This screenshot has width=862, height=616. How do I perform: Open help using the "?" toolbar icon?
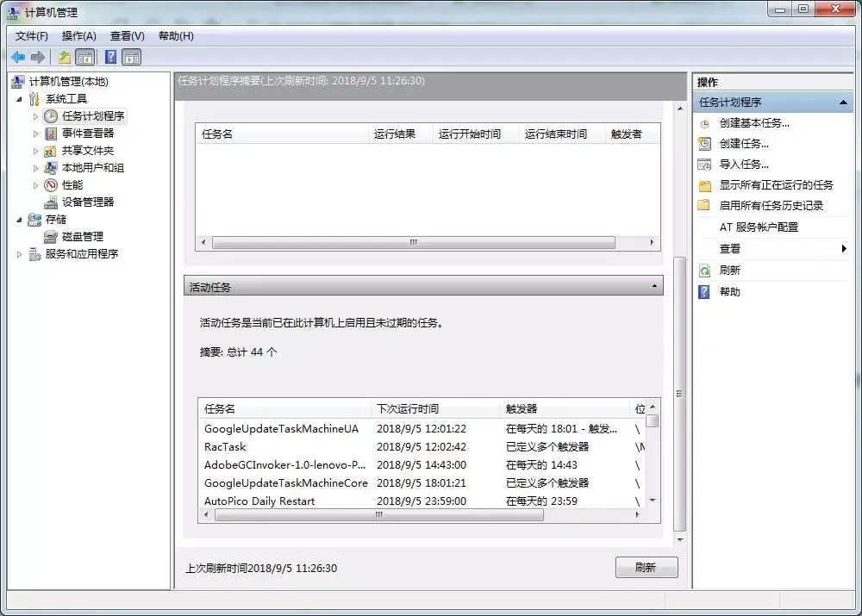[x=109, y=57]
